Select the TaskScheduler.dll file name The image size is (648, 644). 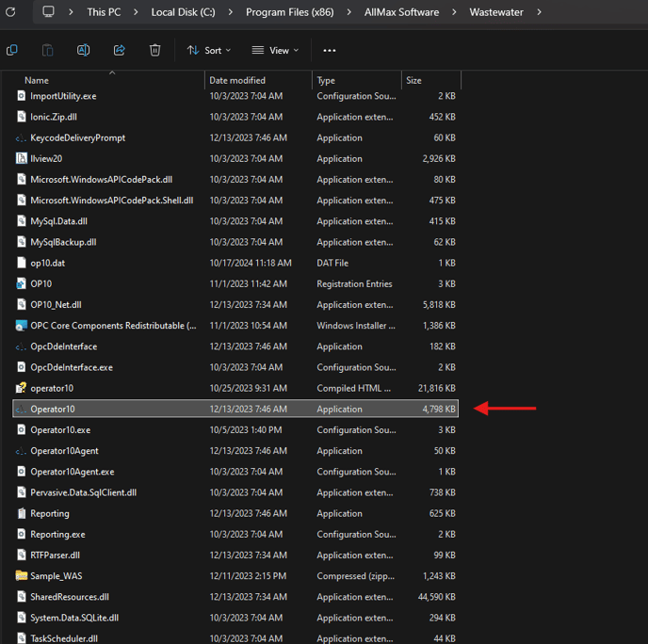[x=64, y=638]
